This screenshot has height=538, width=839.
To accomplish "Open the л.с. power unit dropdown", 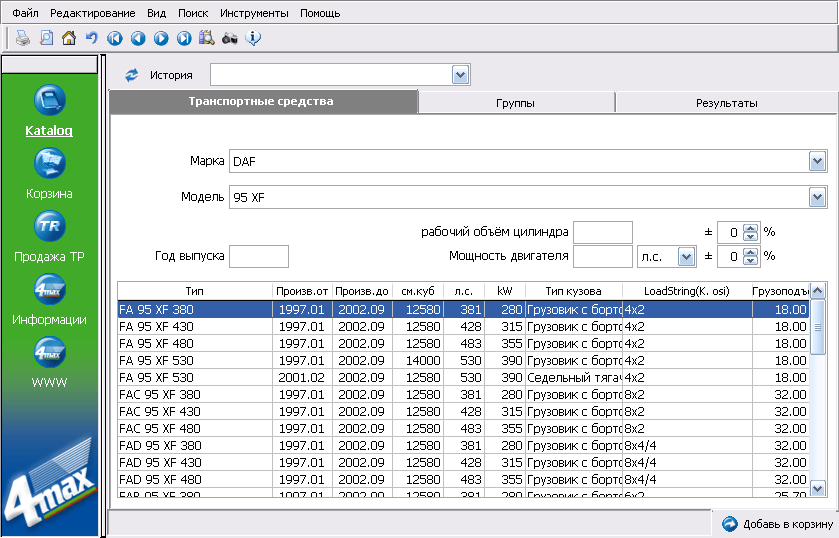I will point(687,256).
